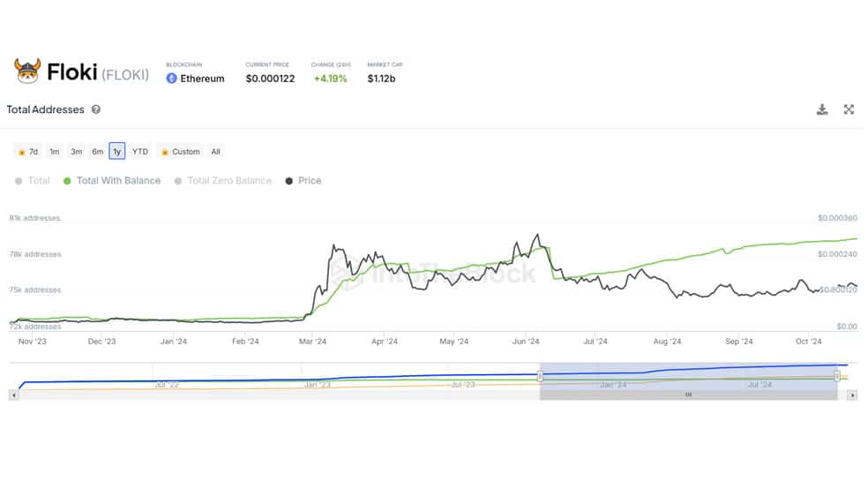Toggle the Total series in the legend
This screenshot has height=489, width=868.
pyautogui.click(x=33, y=181)
